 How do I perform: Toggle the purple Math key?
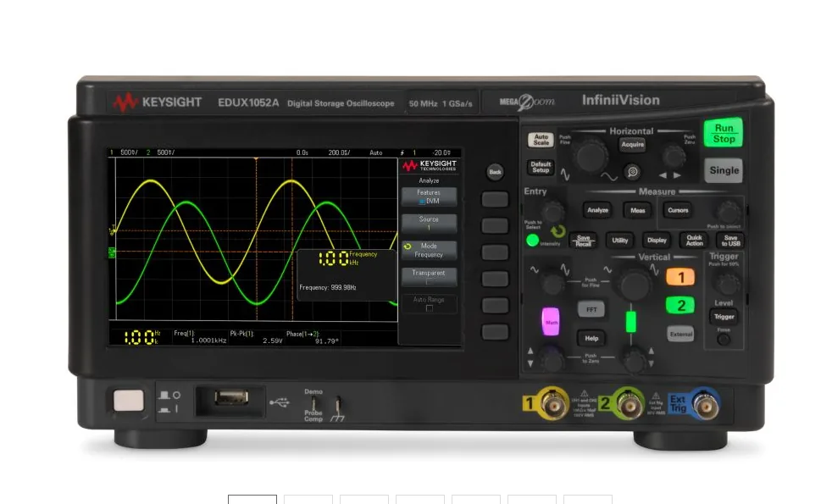click(551, 322)
